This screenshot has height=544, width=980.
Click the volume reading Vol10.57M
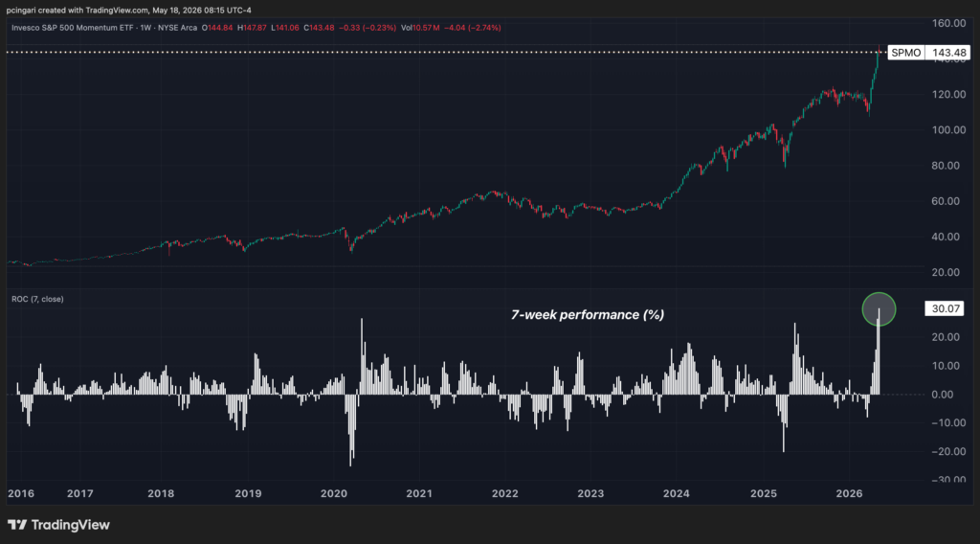pos(420,28)
